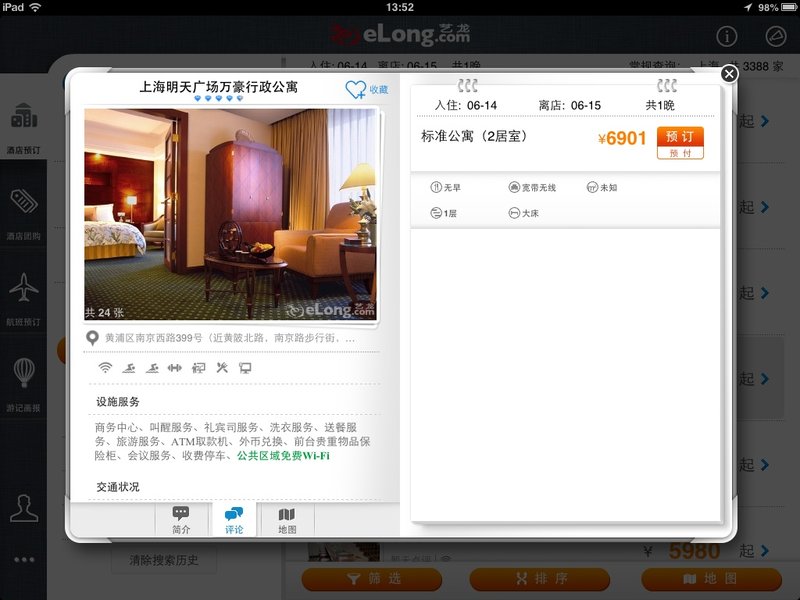Screen dimensions: 800x600
Task: Open 酒店团购 hotel group-buy sidebar icon
Action: coord(23,212)
